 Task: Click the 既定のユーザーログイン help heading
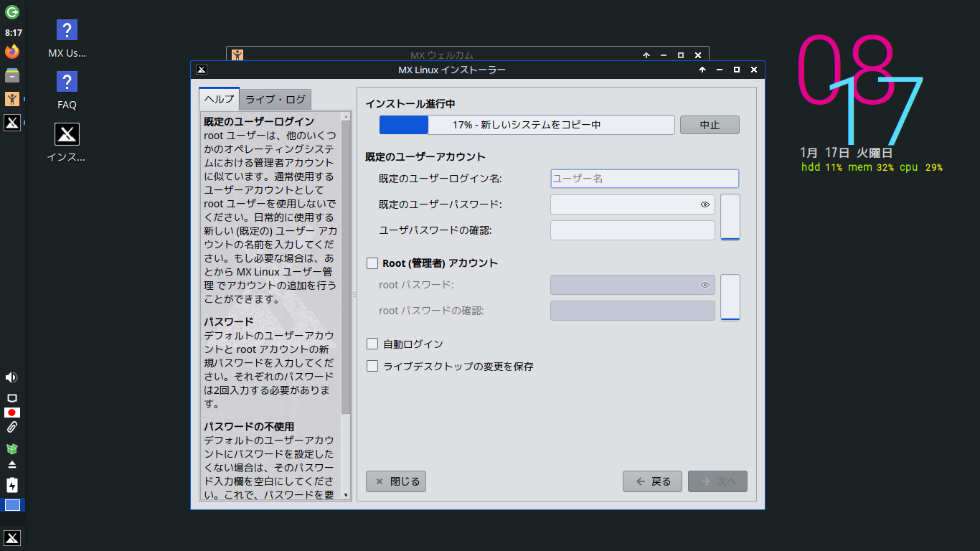tap(259, 121)
